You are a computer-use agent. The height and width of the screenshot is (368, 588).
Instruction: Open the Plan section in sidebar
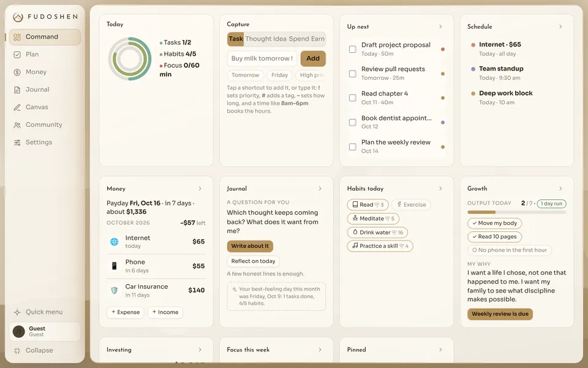pyautogui.click(x=45, y=55)
